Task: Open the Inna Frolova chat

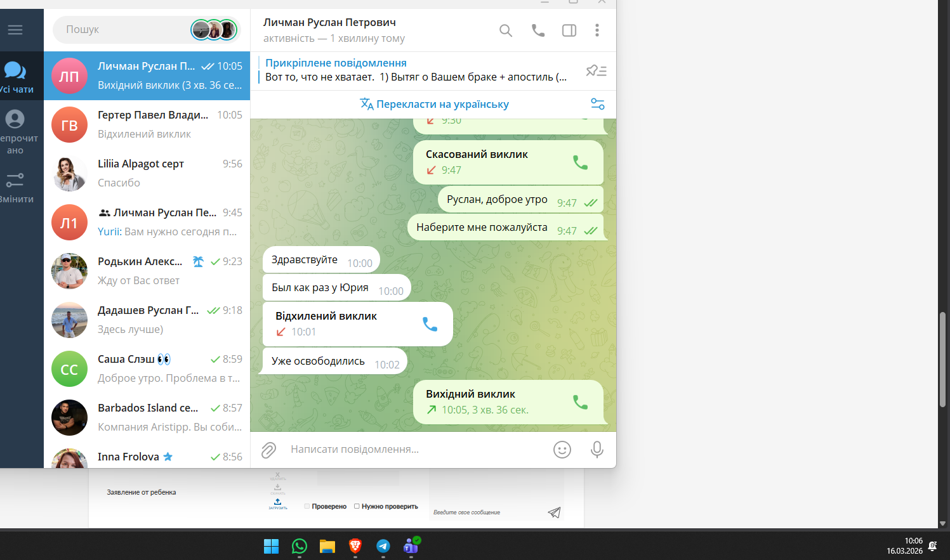Action: pos(147,455)
